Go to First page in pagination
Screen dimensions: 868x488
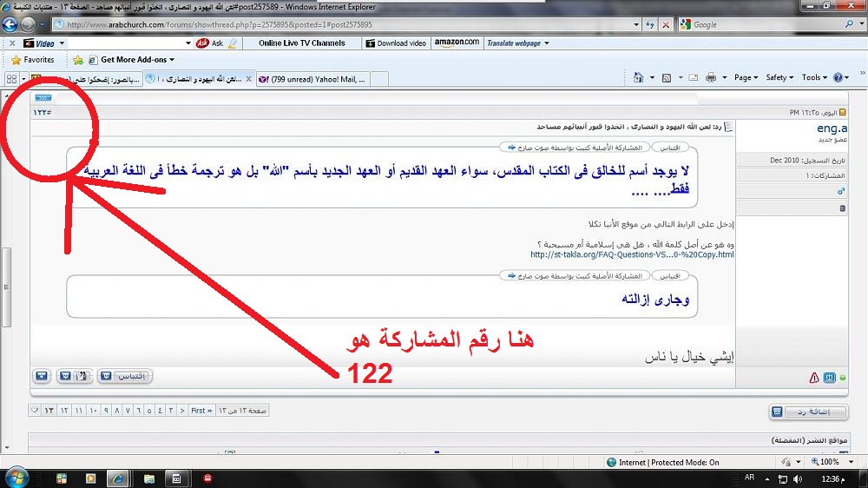201,410
